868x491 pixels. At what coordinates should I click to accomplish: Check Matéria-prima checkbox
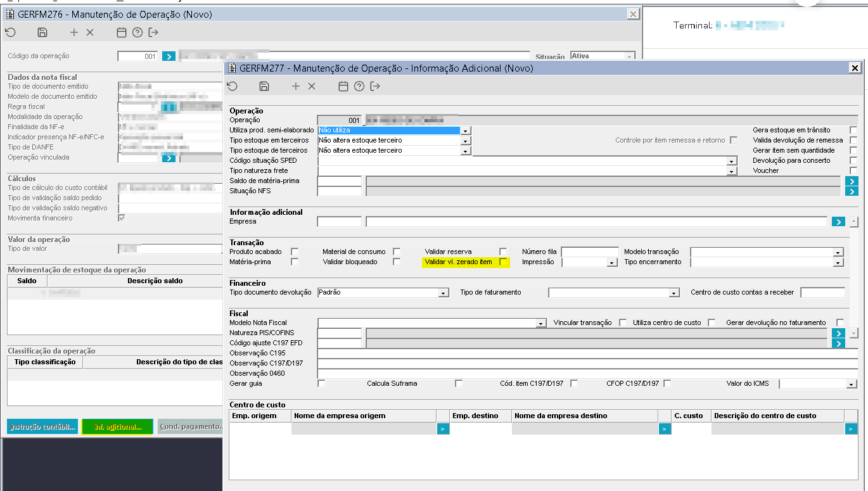295,262
